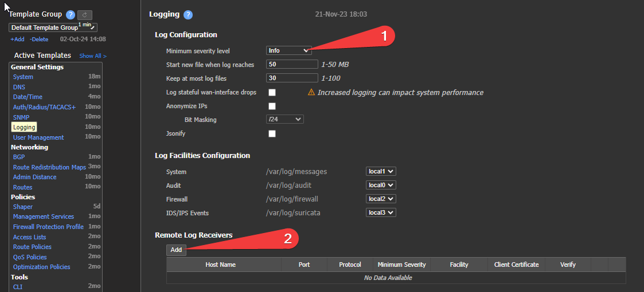The width and height of the screenshot is (644, 292).
Task: Select the Logging template
Action: [24, 127]
